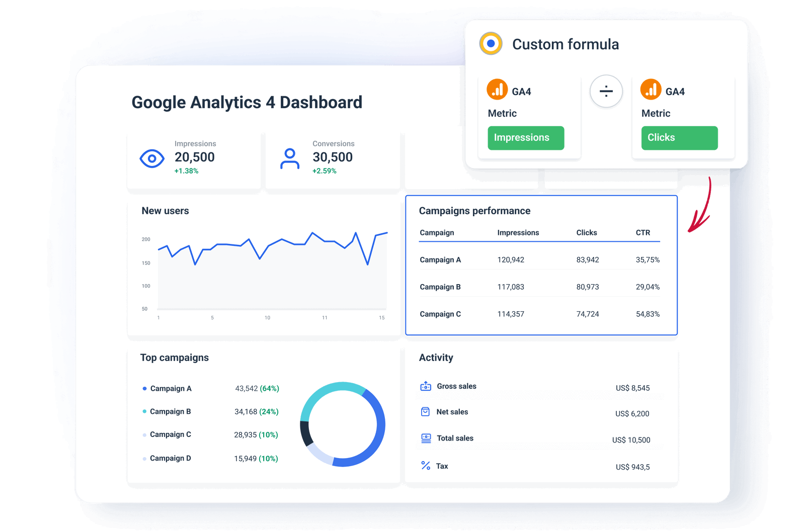The height and width of the screenshot is (532, 805).
Task: Click the Total sales money stack icon
Action: point(425,438)
